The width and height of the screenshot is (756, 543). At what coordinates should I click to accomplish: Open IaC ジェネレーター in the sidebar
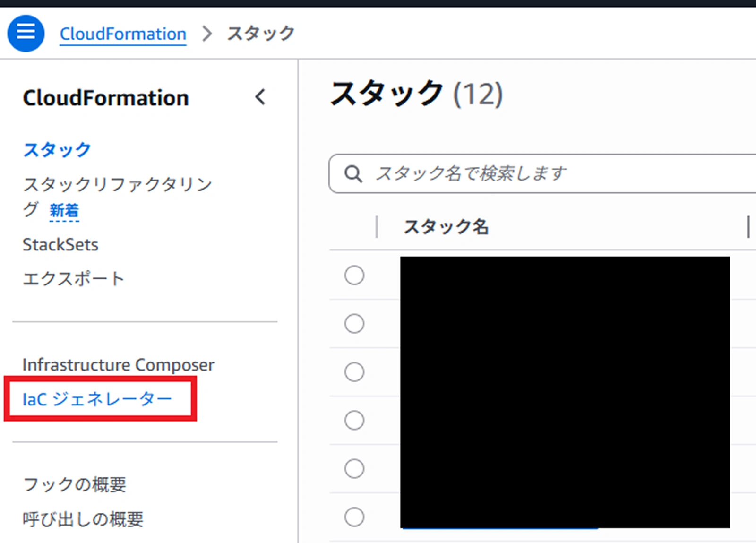pos(97,399)
